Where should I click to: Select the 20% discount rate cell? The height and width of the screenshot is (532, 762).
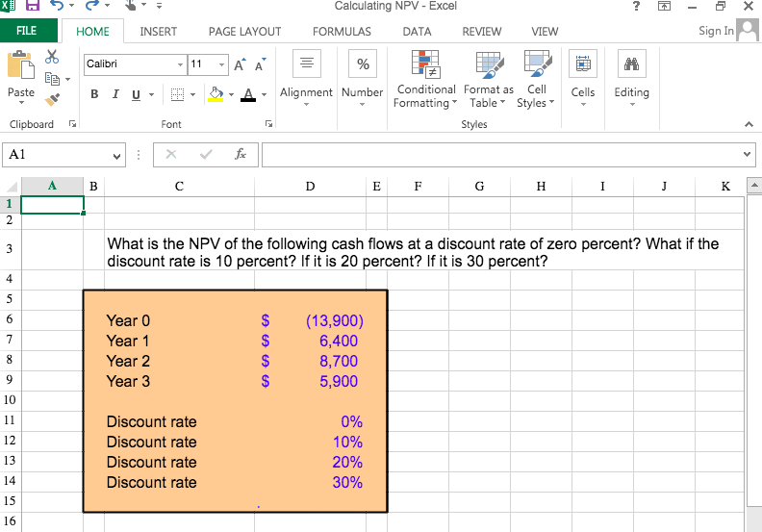point(311,462)
